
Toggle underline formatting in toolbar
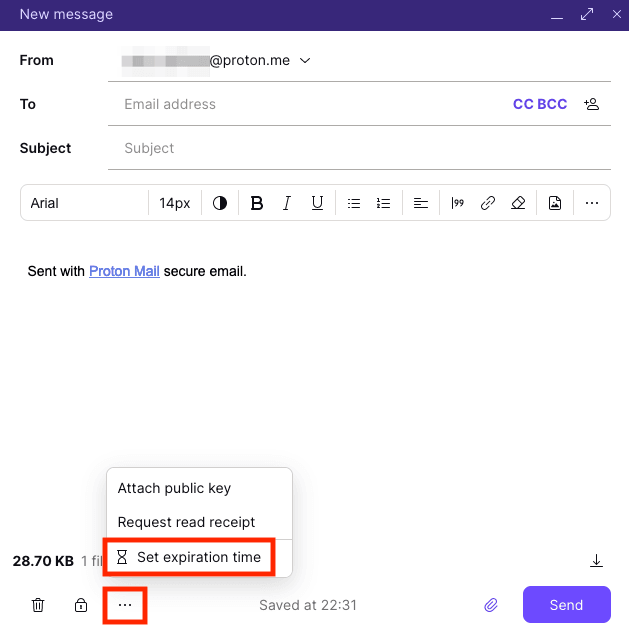coord(317,203)
